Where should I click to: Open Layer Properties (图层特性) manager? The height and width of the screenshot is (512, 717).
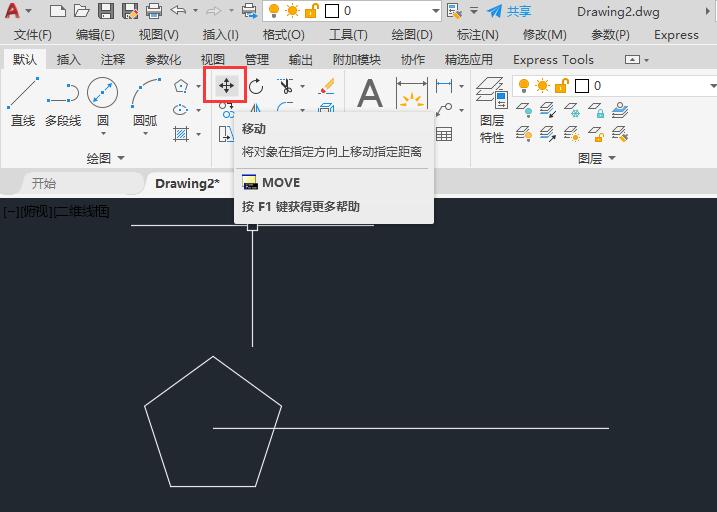click(x=492, y=110)
